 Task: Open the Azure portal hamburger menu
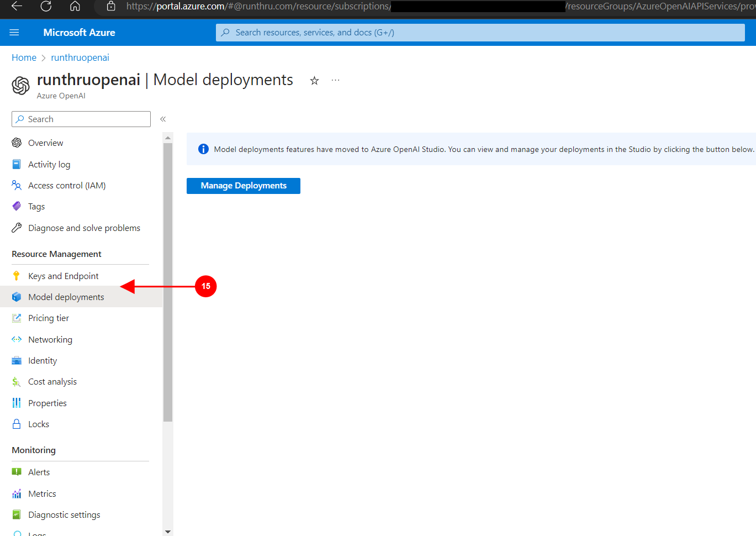click(x=14, y=33)
